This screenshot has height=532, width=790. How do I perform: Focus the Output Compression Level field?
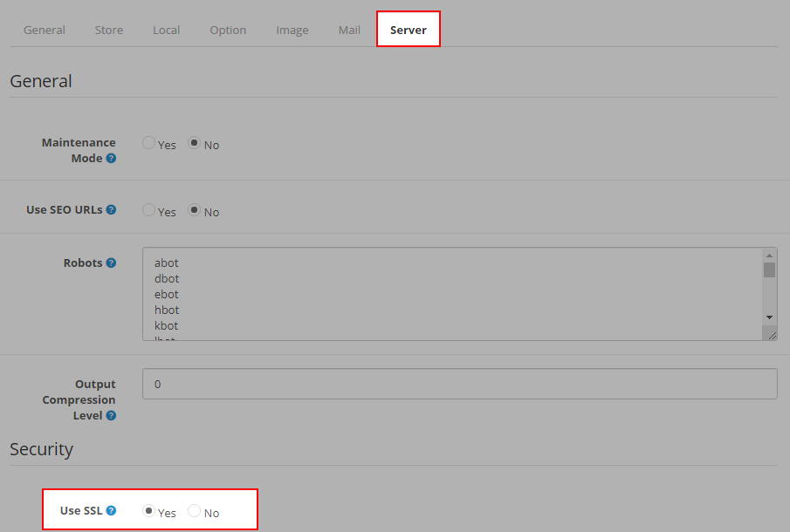[459, 384]
